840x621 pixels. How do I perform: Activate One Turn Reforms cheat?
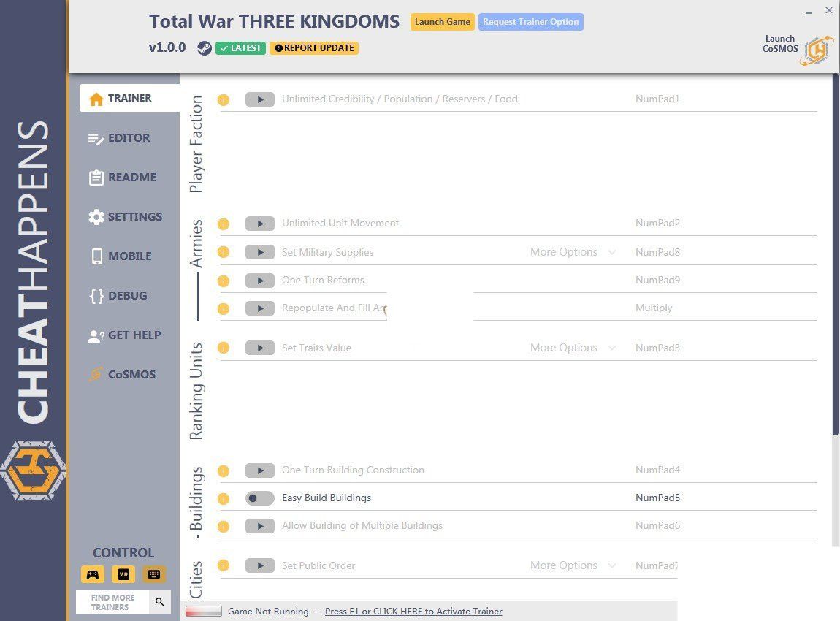(260, 281)
